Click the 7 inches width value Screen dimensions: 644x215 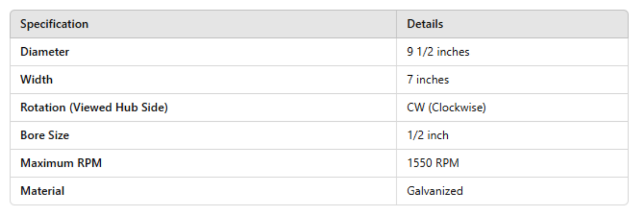click(428, 80)
